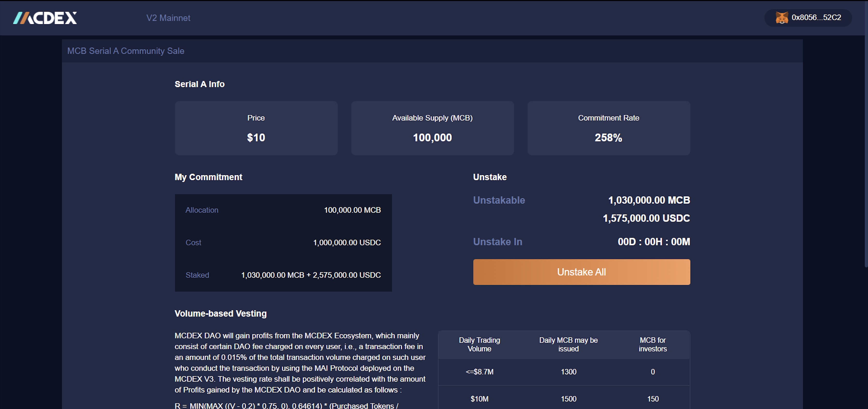Click the Available Supply (MCB) label
Screen dimensions: 868x409
[x=432, y=118]
